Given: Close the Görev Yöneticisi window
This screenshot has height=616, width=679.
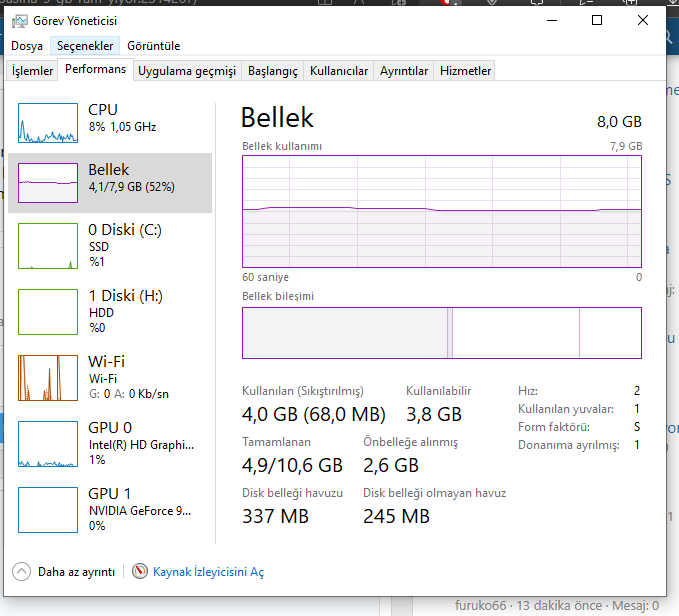Looking at the screenshot, I should (x=643, y=20).
